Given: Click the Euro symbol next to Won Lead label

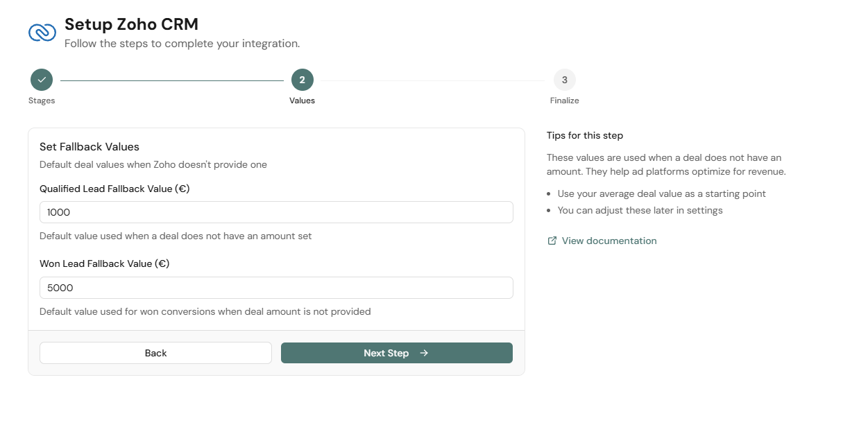Looking at the screenshot, I should (164, 263).
